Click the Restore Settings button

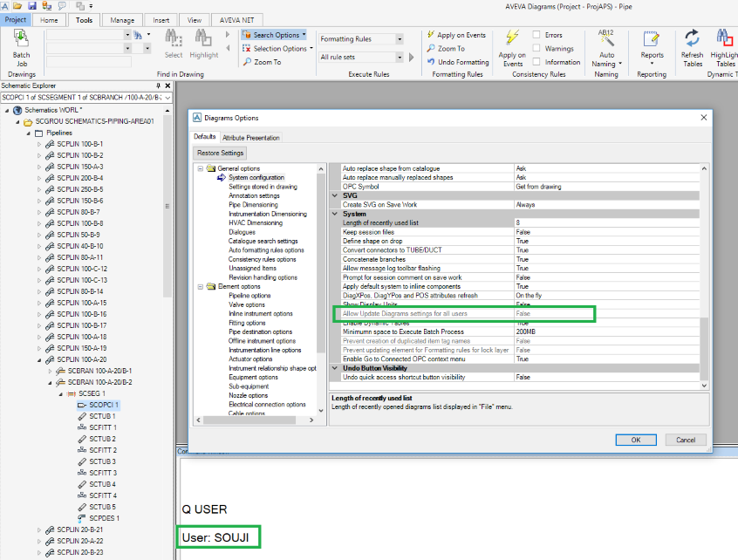pyautogui.click(x=221, y=154)
